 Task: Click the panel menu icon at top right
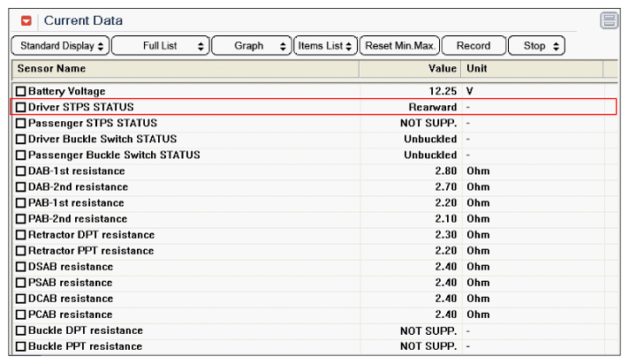(x=609, y=20)
